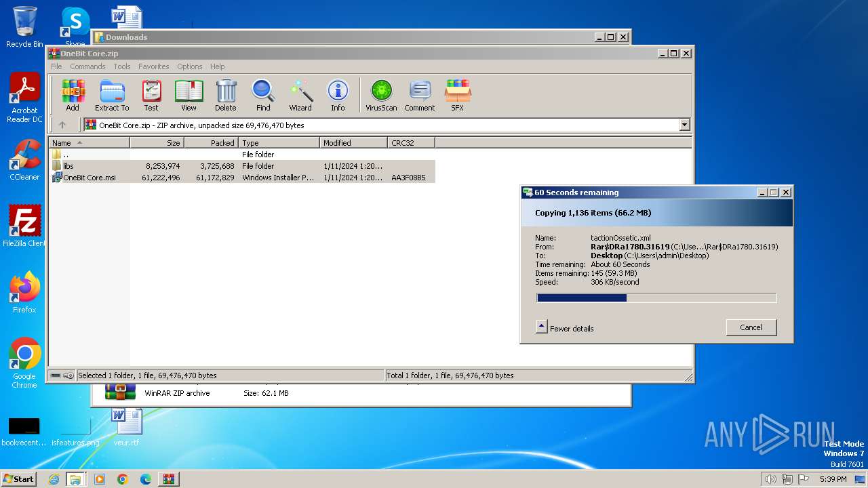Click the Delete trash icon
This screenshot has height=488, width=868.
pyautogui.click(x=226, y=95)
